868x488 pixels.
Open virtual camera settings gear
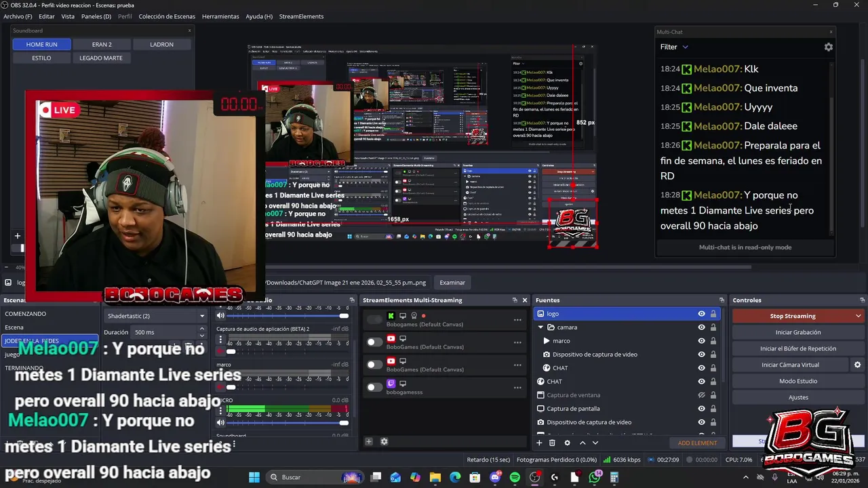(x=857, y=365)
